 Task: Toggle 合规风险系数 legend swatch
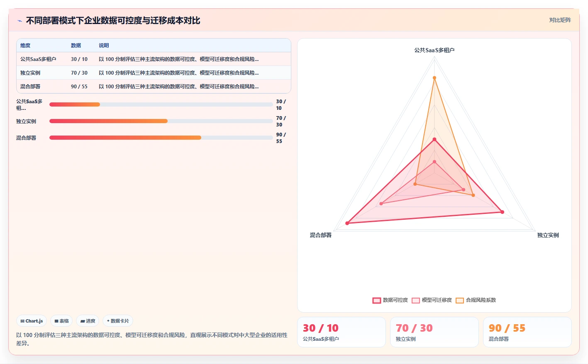click(460, 300)
